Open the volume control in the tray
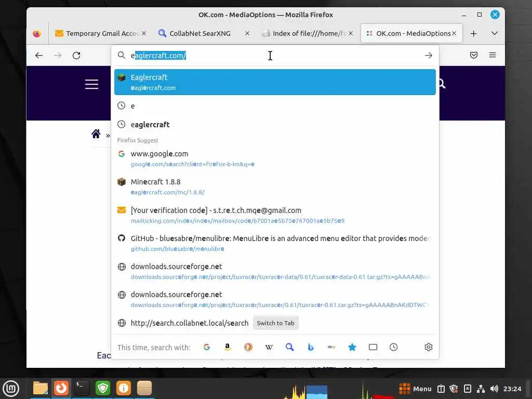532x399 pixels. tap(494, 389)
